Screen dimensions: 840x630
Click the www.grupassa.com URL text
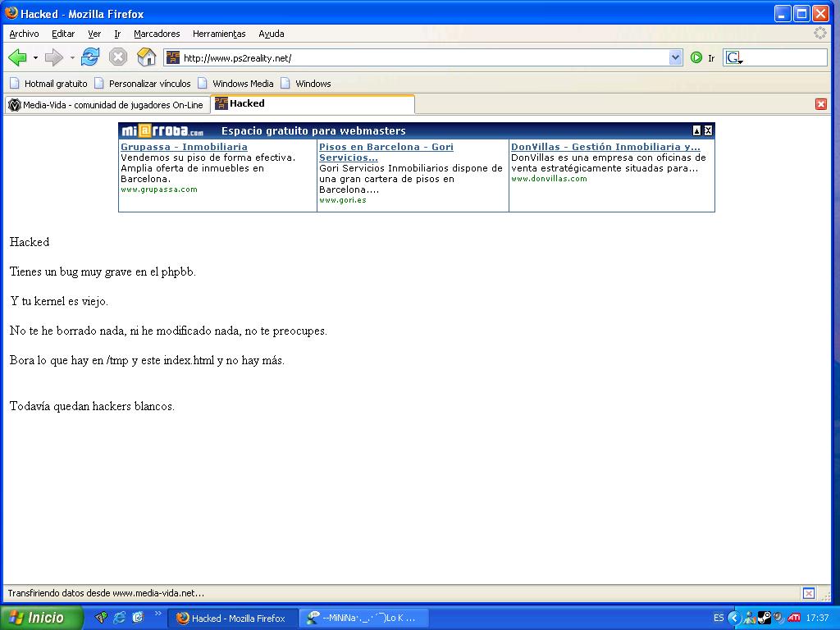click(158, 189)
